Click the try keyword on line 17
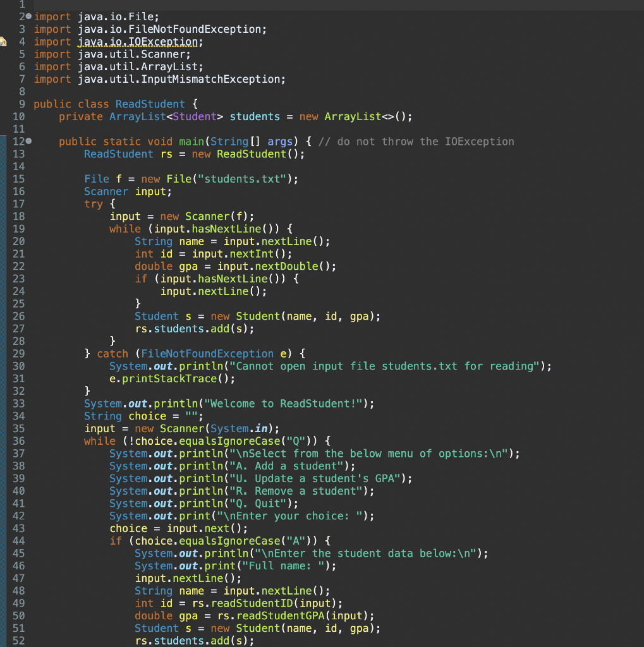This screenshot has width=644, height=647. pyautogui.click(x=94, y=204)
